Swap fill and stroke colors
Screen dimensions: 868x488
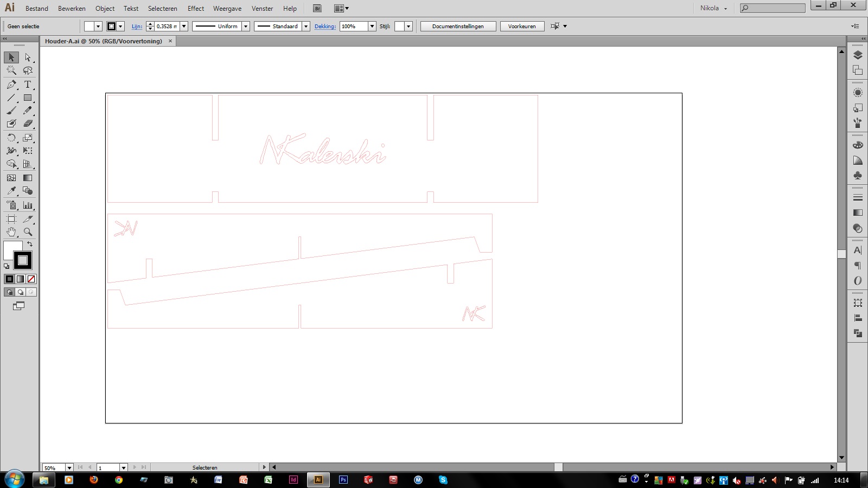pyautogui.click(x=30, y=245)
